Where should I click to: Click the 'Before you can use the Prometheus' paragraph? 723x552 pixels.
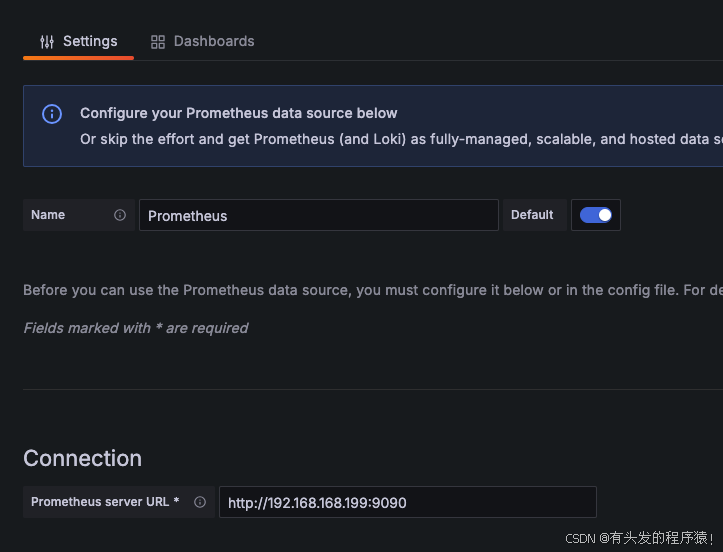pos(373,290)
